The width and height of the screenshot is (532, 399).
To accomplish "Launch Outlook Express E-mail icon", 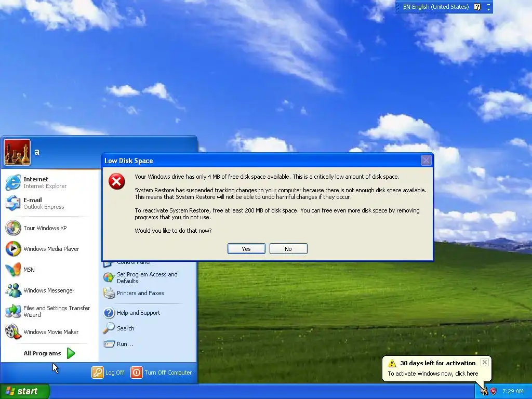I will coord(13,203).
